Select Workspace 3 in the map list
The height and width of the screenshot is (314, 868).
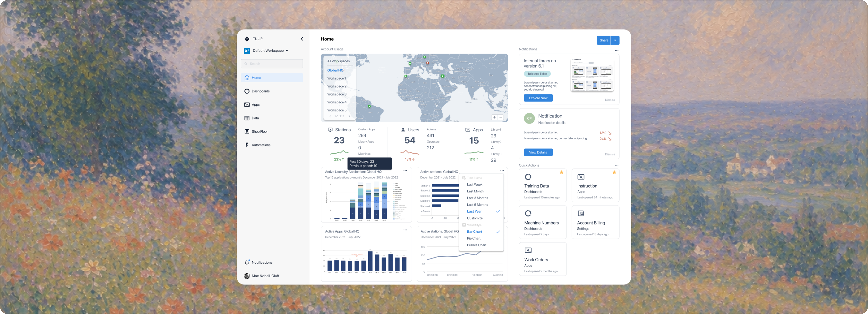[x=336, y=94]
